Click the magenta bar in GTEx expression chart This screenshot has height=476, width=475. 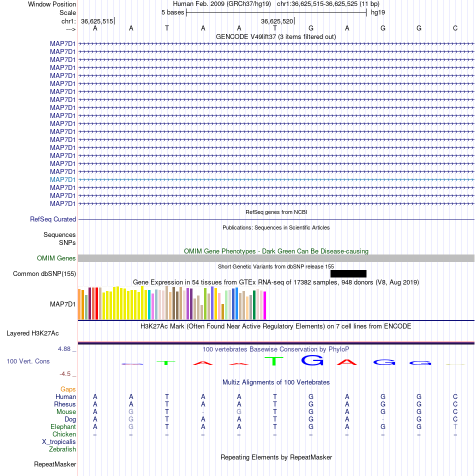pyautogui.click(x=264, y=305)
